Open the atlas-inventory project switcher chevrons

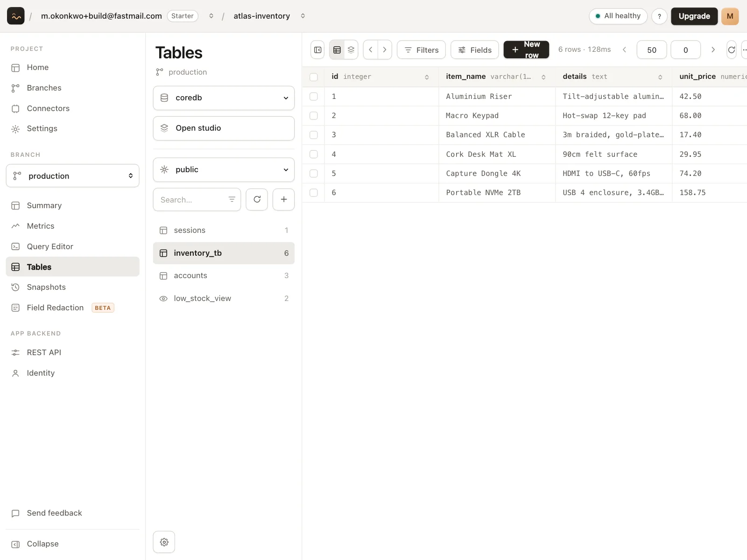(x=303, y=16)
